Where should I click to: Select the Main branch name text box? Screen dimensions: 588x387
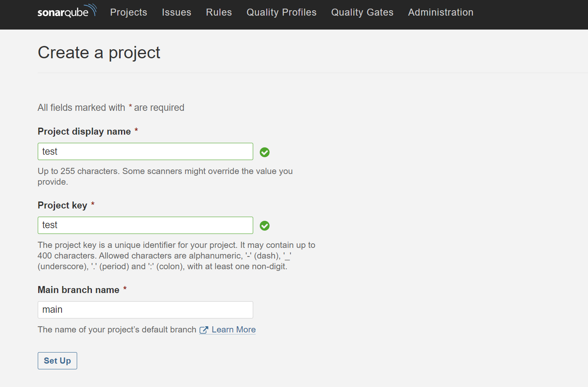[145, 310]
